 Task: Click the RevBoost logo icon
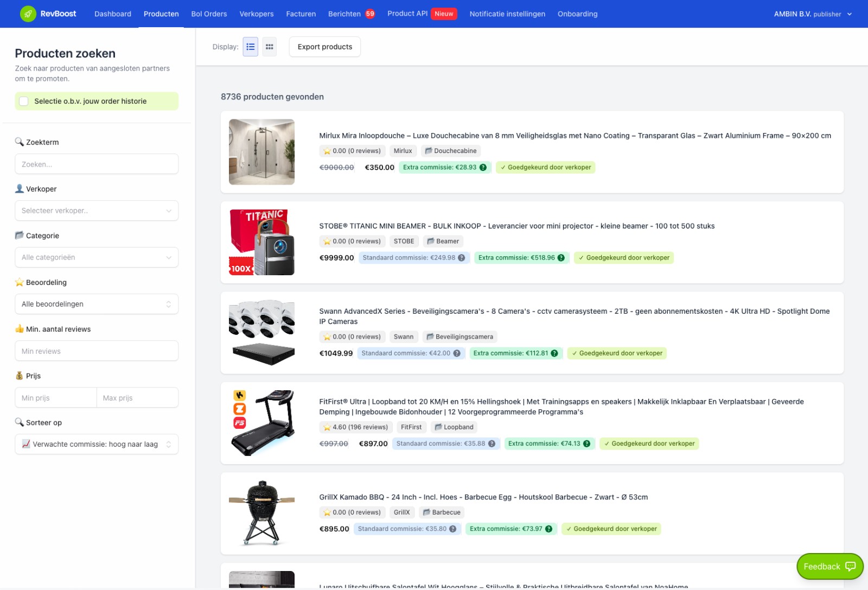(28, 14)
